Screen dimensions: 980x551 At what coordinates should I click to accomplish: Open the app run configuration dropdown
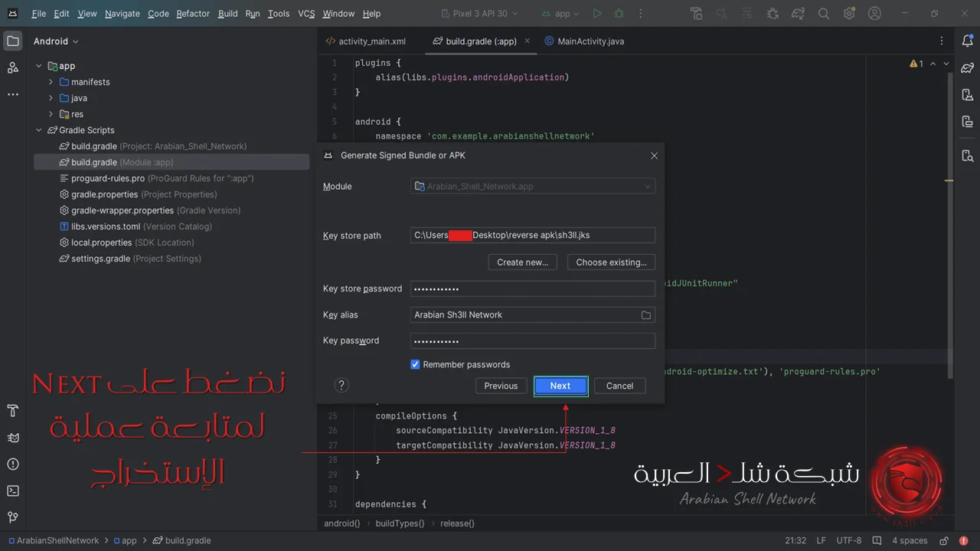click(x=560, y=14)
